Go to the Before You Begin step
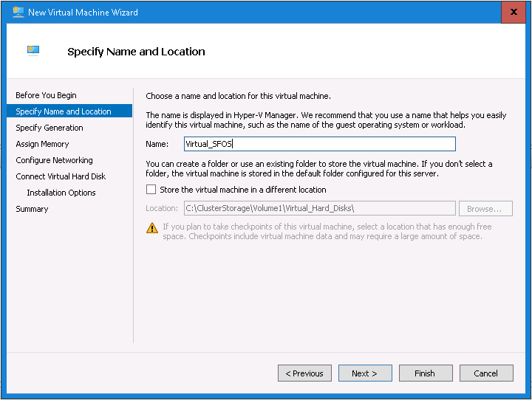Screen dimensions: 532x400 (x=46, y=95)
